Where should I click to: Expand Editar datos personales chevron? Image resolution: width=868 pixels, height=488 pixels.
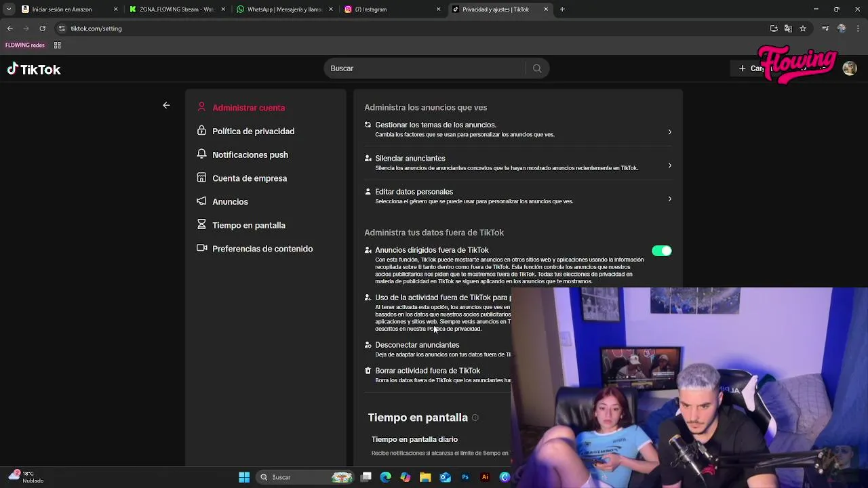click(x=669, y=199)
